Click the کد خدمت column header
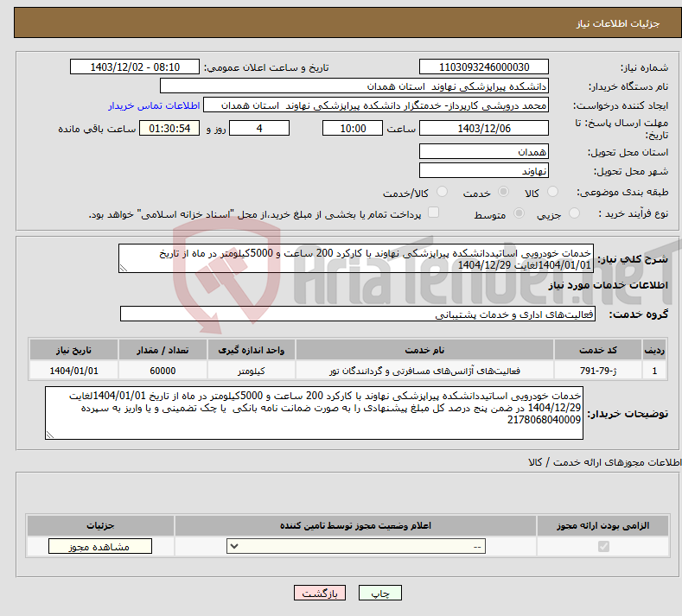 pyautogui.click(x=598, y=350)
